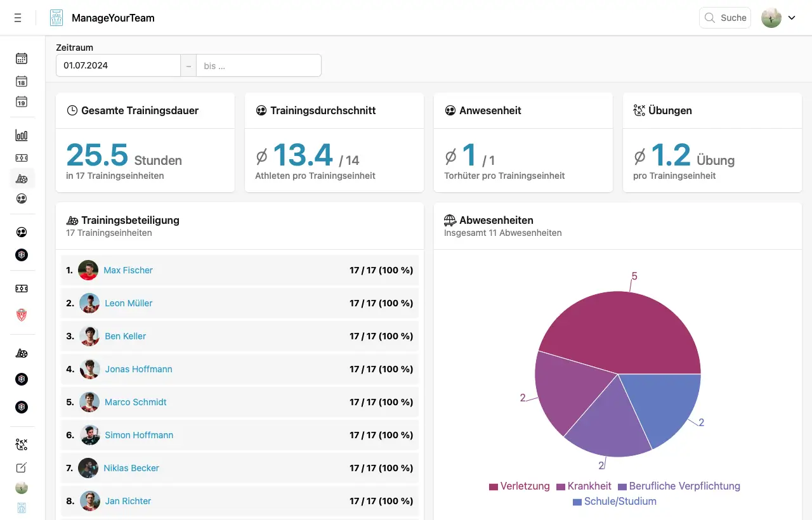Open the calendar icon labeled 18

tap(21, 82)
